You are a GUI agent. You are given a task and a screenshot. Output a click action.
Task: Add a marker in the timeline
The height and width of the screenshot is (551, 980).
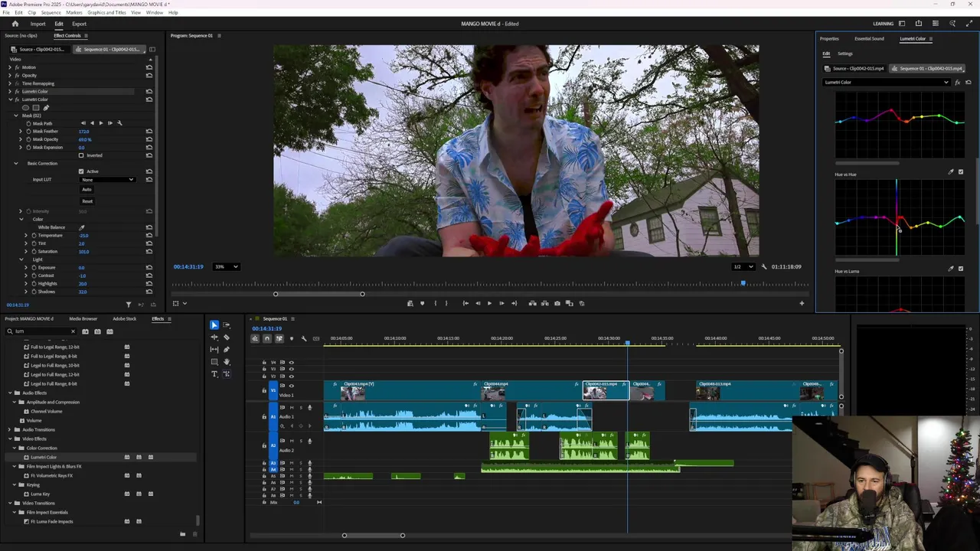292,338
